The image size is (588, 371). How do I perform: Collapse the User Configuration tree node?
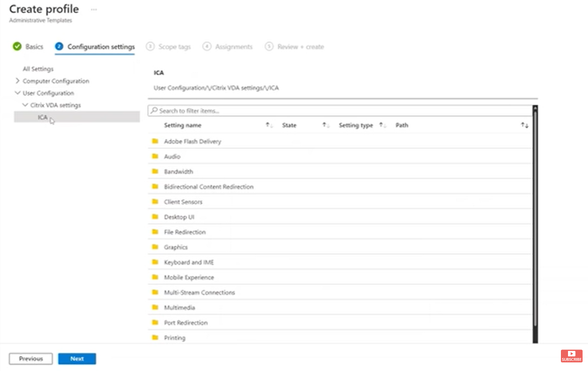pyautogui.click(x=18, y=93)
